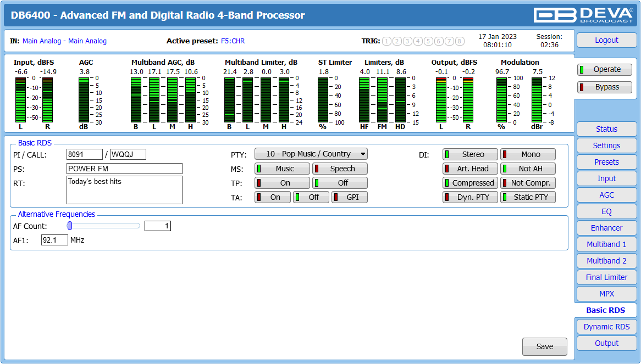Click the session time 02:36
Image resolution: width=641 pixels, height=364 pixels.
tap(549, 45)
